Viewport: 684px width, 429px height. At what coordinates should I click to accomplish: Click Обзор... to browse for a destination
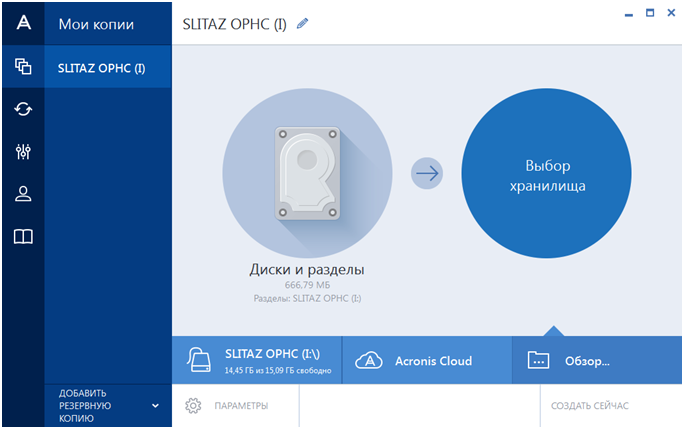pos(597,360)
